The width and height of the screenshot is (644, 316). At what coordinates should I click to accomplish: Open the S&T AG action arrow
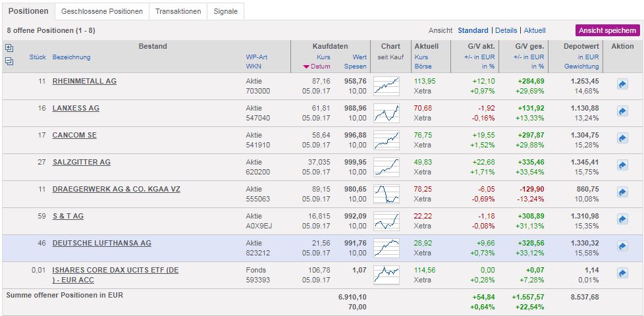point(622,220)
